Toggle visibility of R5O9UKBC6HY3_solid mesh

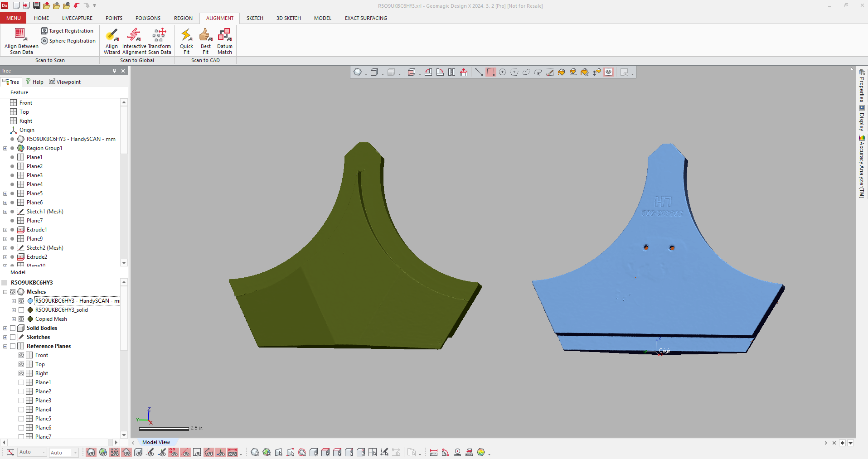[x=21, y=310]
